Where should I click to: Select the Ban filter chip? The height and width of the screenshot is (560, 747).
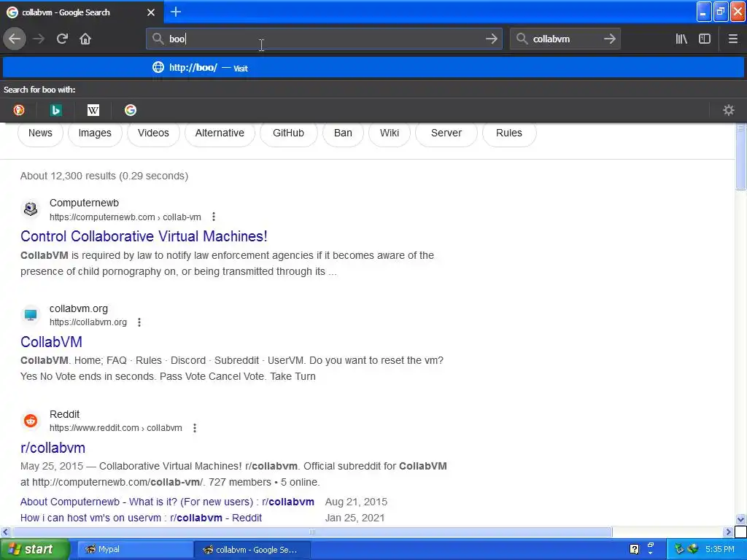point(343,133)
